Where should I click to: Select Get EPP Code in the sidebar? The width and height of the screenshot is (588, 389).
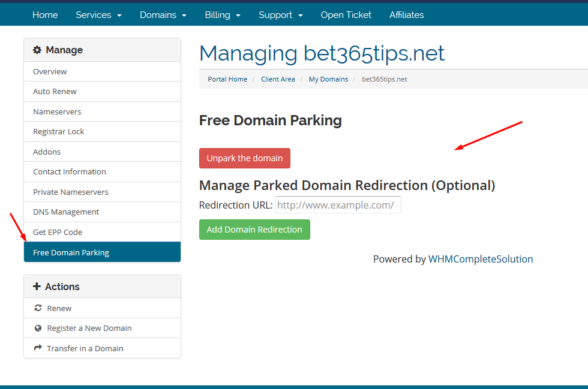(103, 232)
